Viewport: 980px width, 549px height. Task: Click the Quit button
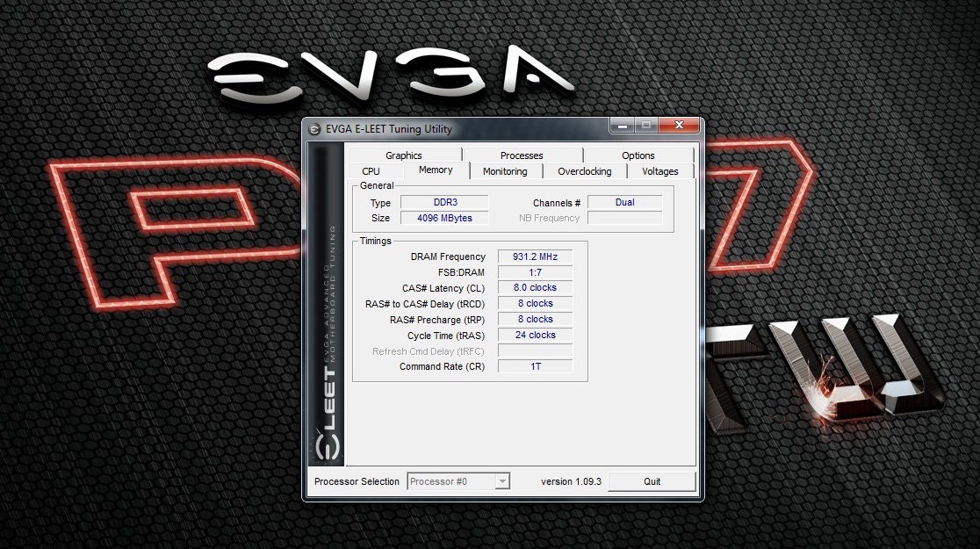(652, 481)
